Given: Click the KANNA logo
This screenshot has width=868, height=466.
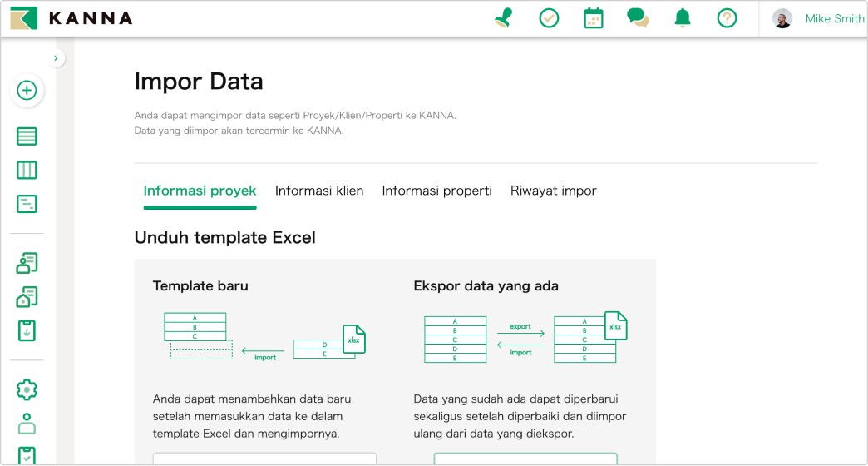Looking at the screenshot, I should point(72,18).
